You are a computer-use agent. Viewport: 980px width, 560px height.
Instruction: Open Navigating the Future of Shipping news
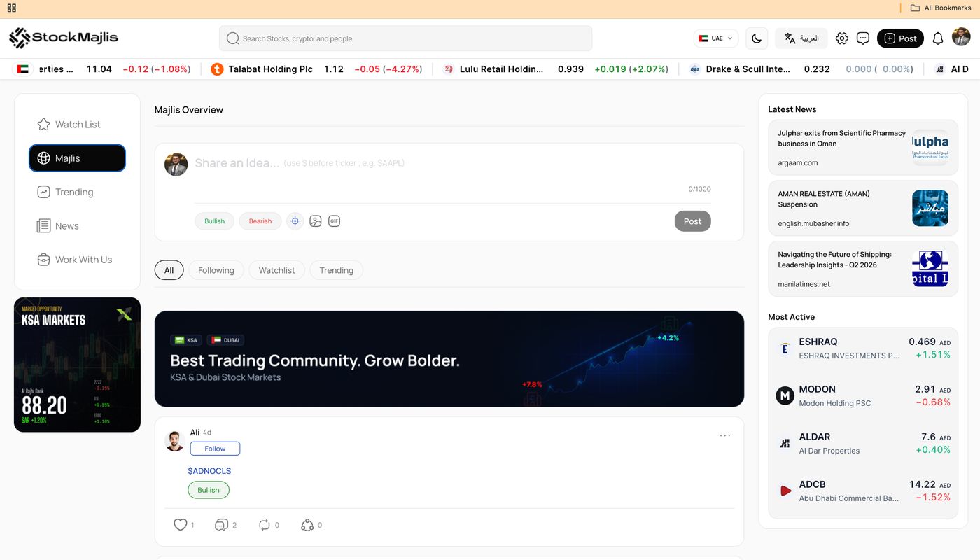[863, 269]
